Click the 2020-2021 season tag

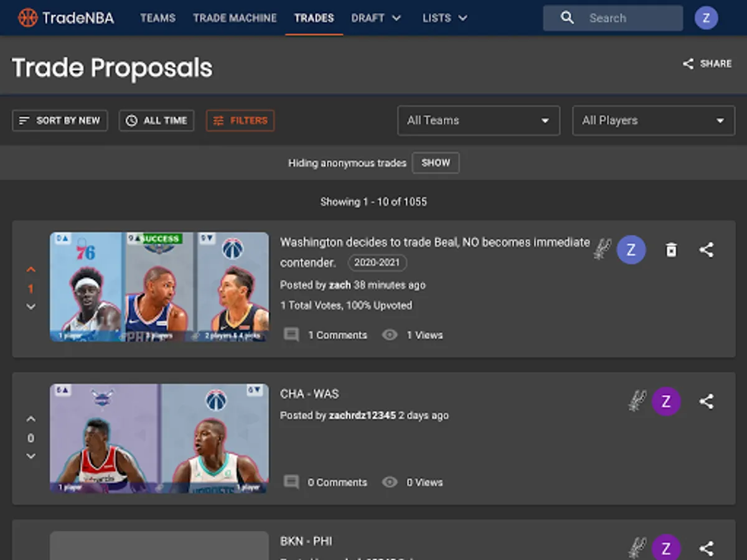pyautogui.click(x=377, y=263)
